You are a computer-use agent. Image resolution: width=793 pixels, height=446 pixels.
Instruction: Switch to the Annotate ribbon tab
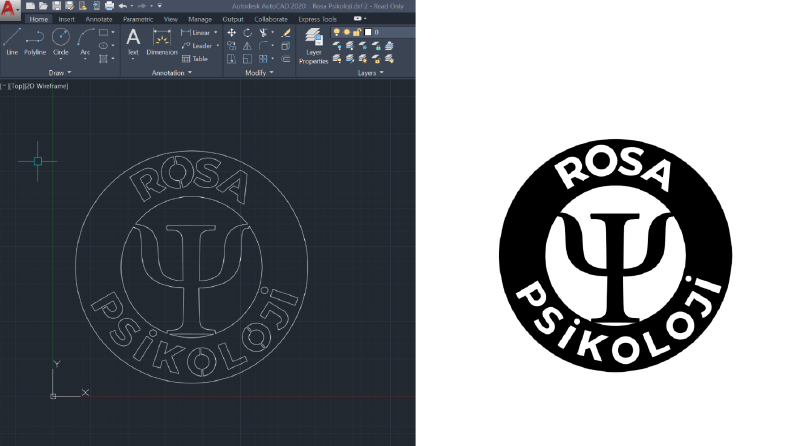point(99,19)
